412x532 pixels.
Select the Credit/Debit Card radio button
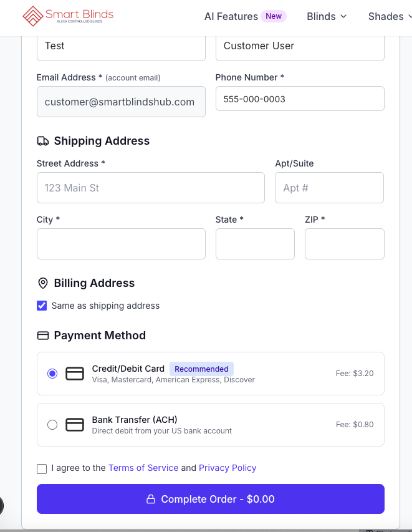52,374
